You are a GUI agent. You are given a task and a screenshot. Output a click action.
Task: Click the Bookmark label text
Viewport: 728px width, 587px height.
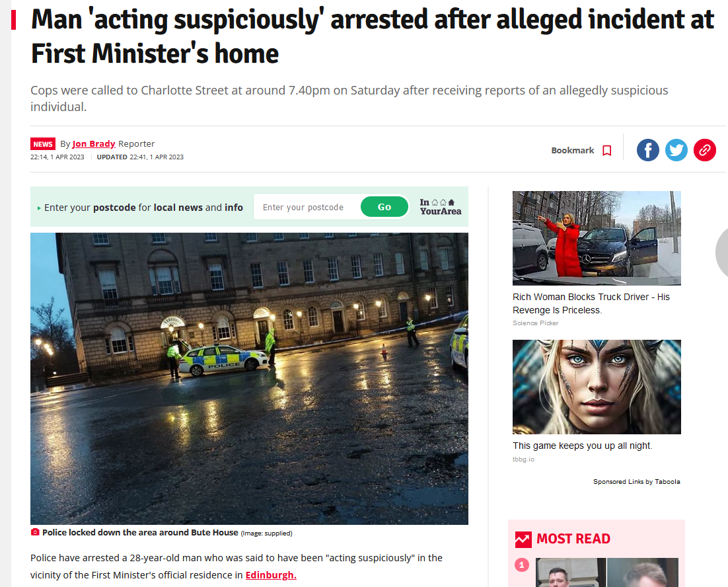(x=573, y=151)
